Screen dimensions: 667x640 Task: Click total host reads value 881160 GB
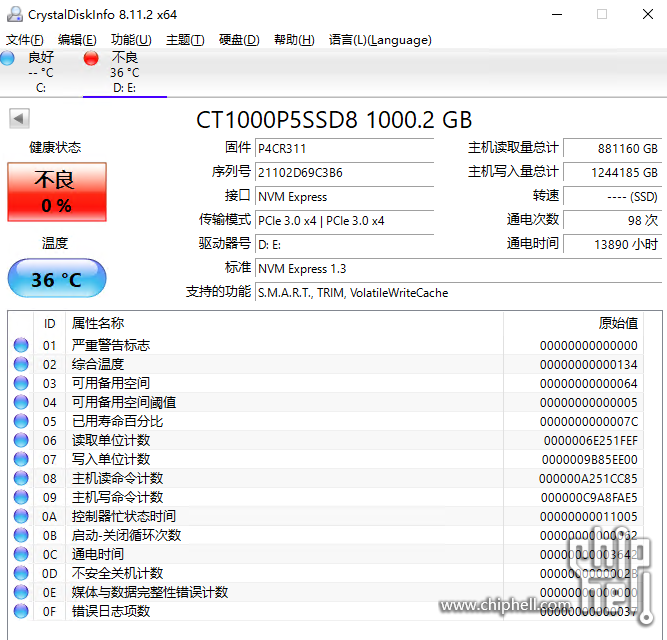(612, 148)
